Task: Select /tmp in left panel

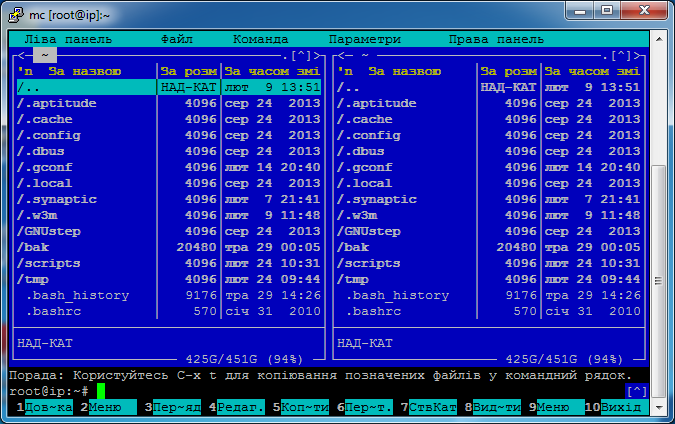Action: pos(169,279)
